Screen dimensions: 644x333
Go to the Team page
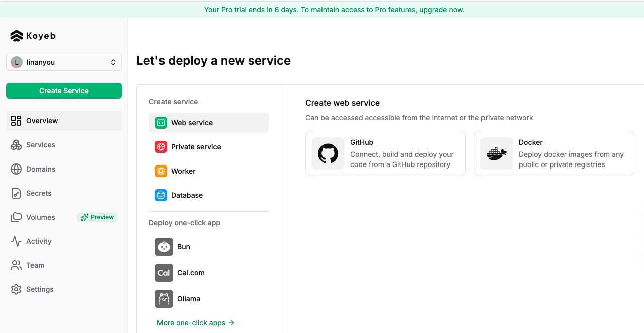pos(35,265)
